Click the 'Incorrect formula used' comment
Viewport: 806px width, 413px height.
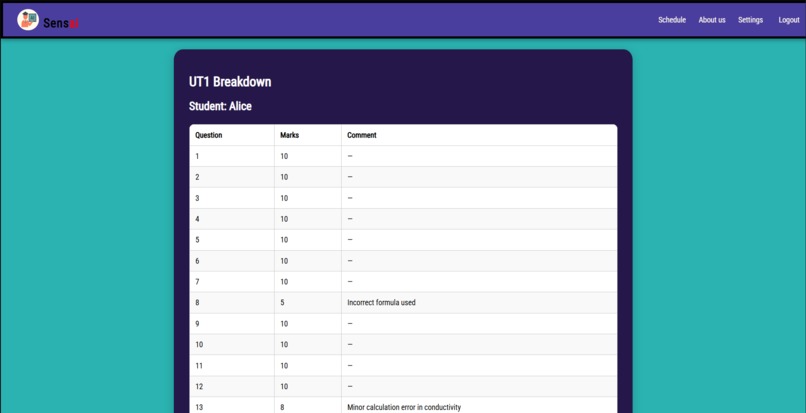point(381,303)
